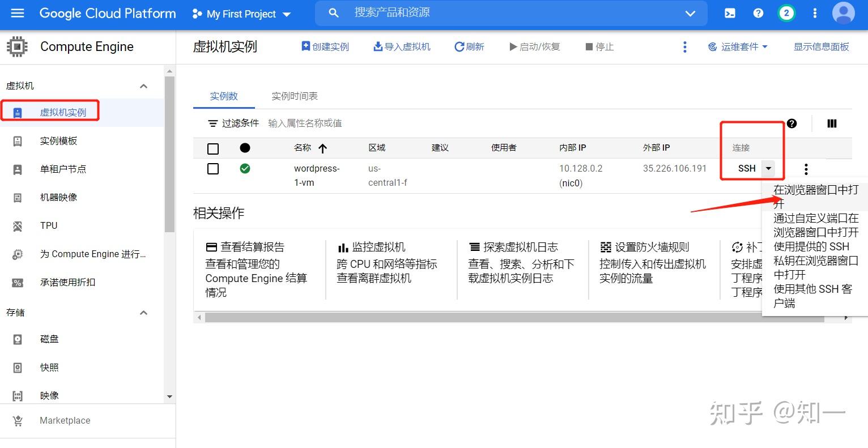Image resolution: width=868 pixels, height=448 pixels.
Task: Click zone us-central1-f cell
Action: click(x=388, y=176)
